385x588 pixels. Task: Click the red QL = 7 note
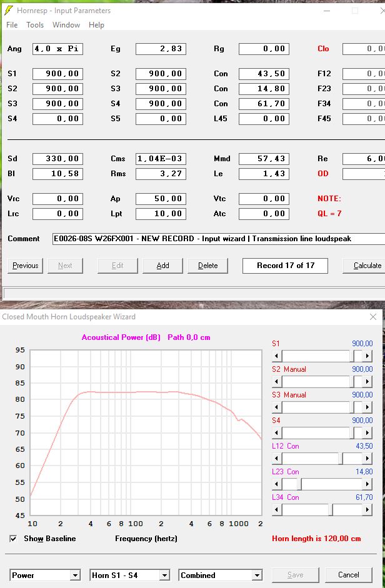pos(329,214)
